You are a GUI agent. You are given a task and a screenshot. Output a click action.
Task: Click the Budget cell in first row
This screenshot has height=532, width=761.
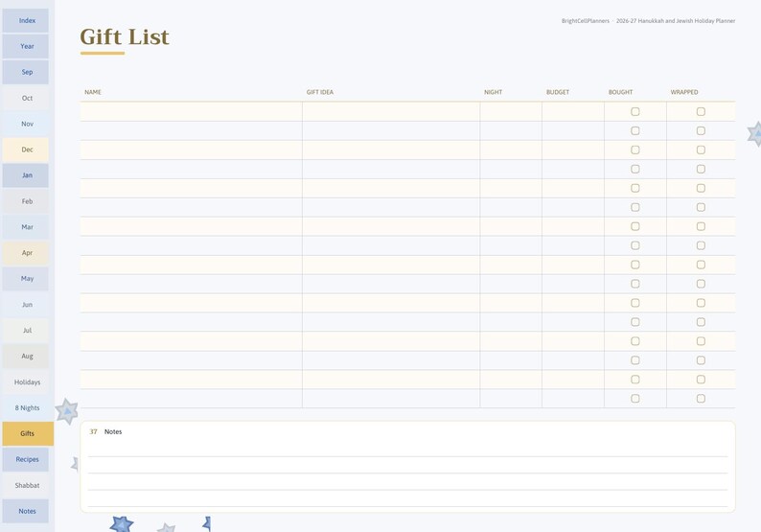point(573,111)
